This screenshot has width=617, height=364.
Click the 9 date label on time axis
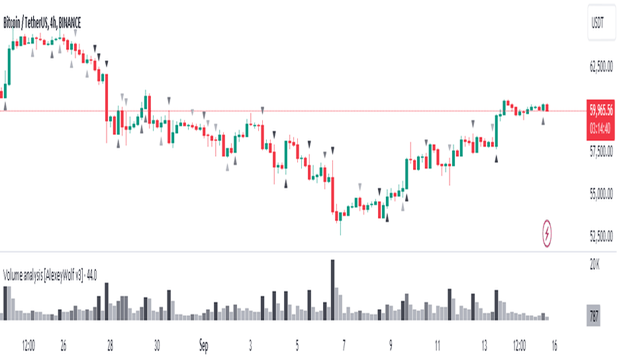[391, 346]
